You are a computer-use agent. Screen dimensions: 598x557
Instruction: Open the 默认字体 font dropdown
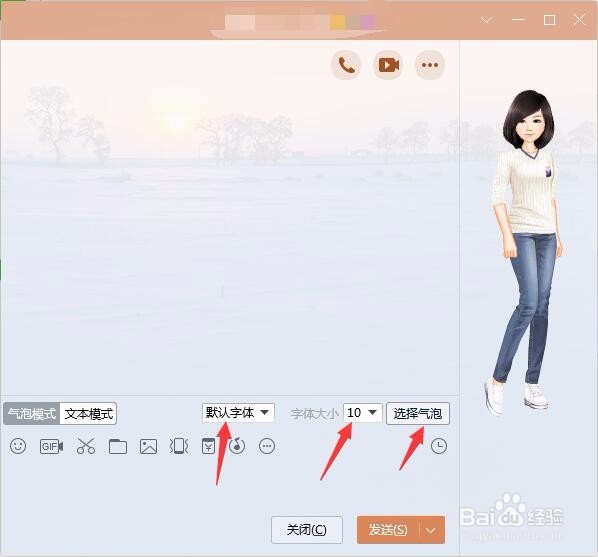(x=238, y=413)
